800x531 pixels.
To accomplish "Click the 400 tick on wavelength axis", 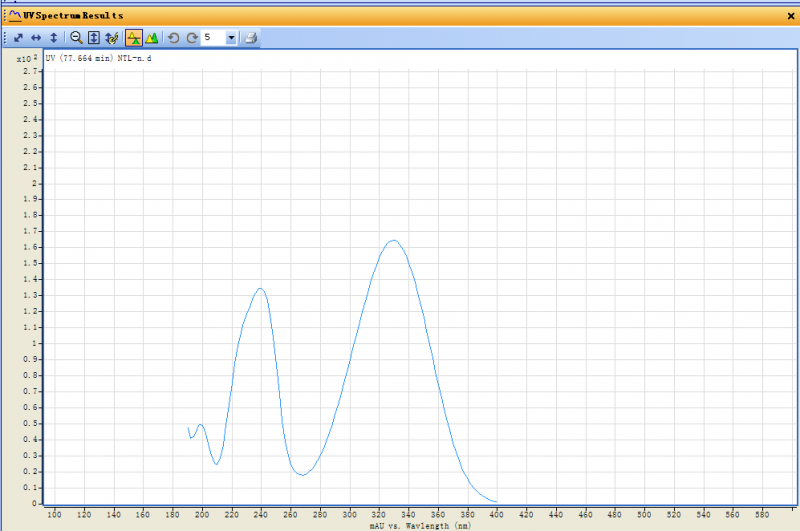I will point(496,515).
